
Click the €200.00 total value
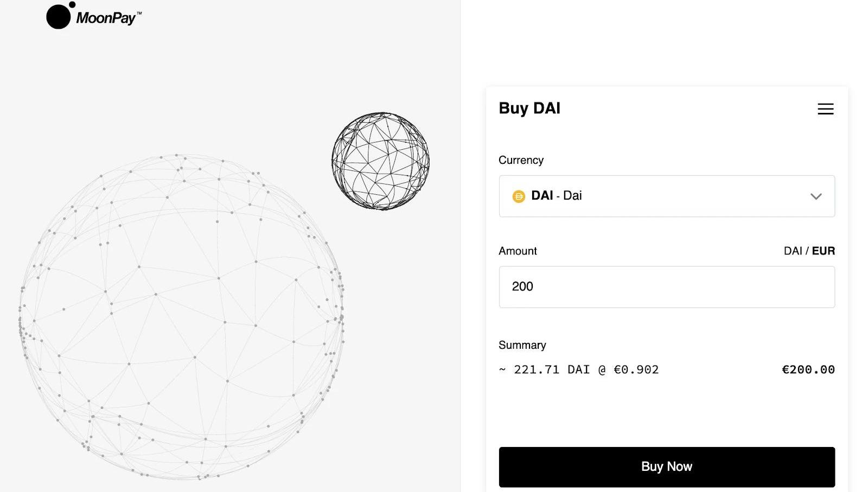click(808, 370)
